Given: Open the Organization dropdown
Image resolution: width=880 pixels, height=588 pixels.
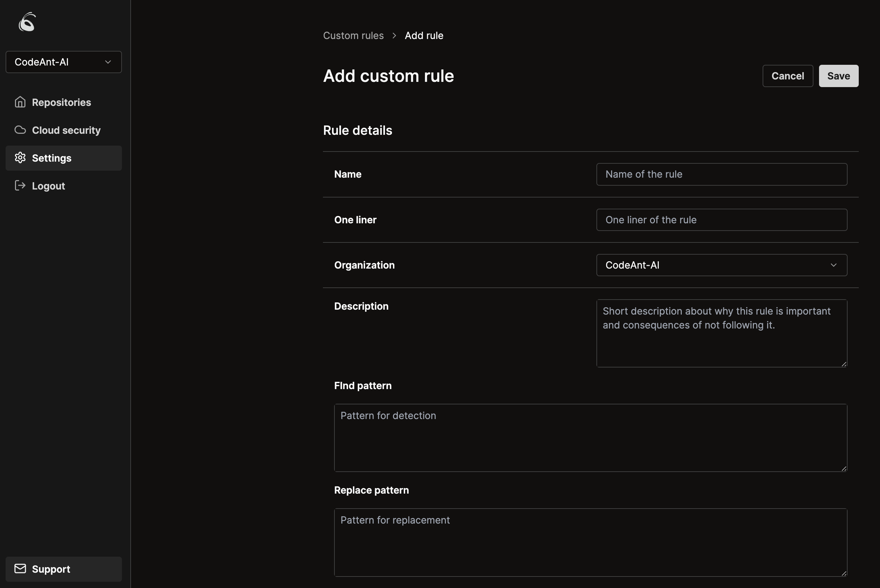Looking at the screenshot, I should [721, 265].
